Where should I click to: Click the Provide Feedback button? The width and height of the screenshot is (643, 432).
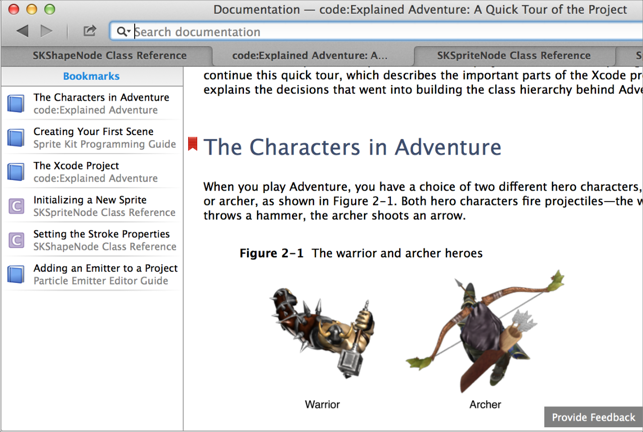pos(593,417)
